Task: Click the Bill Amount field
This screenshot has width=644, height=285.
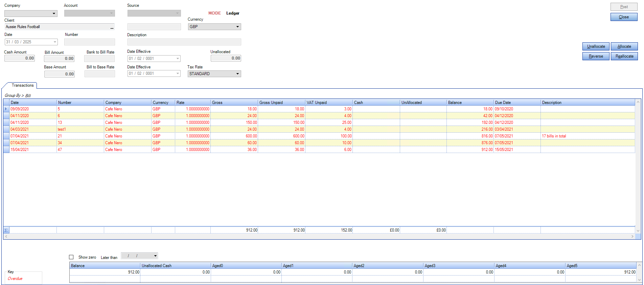Action: coord(59,59)
